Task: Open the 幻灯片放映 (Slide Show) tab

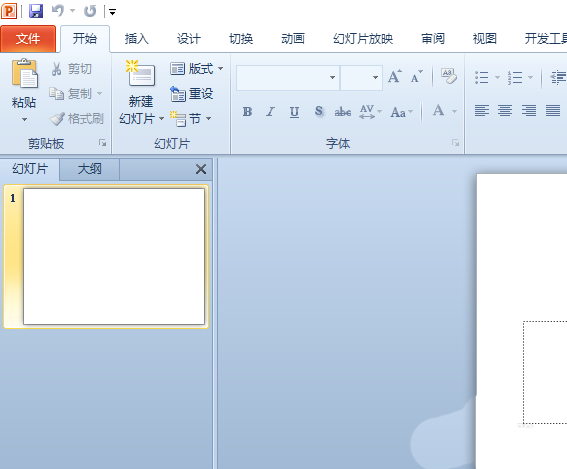Action: coord(363,39)
